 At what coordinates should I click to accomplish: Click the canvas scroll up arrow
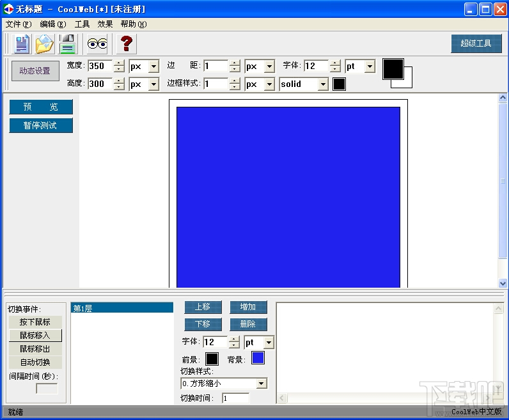[503, 98]
